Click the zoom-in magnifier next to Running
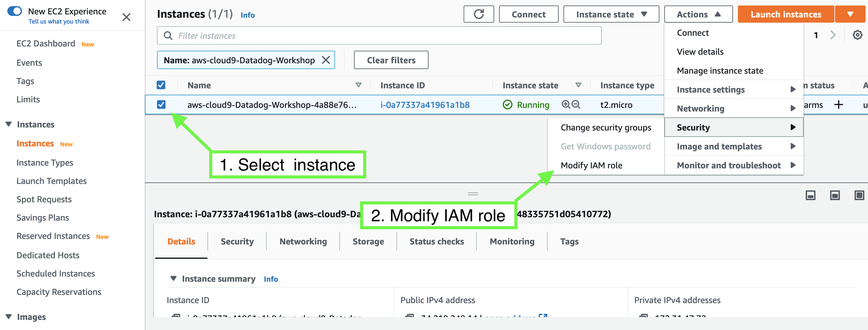The image size is (868, 330). 566,105
